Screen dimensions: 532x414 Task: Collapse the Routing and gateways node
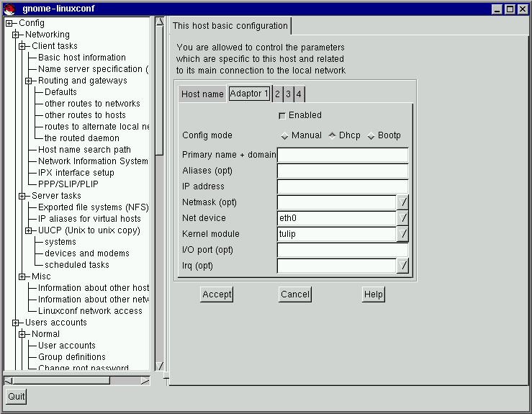click(x=29, y=81)
